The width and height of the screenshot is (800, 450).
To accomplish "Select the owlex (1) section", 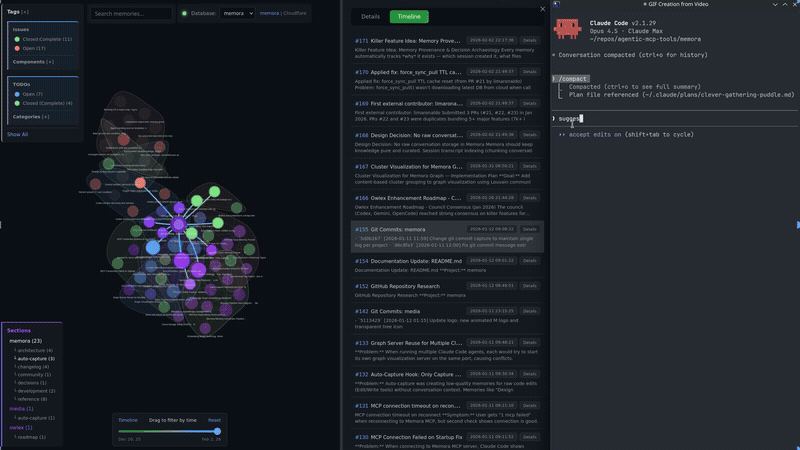I will (21, 428).
